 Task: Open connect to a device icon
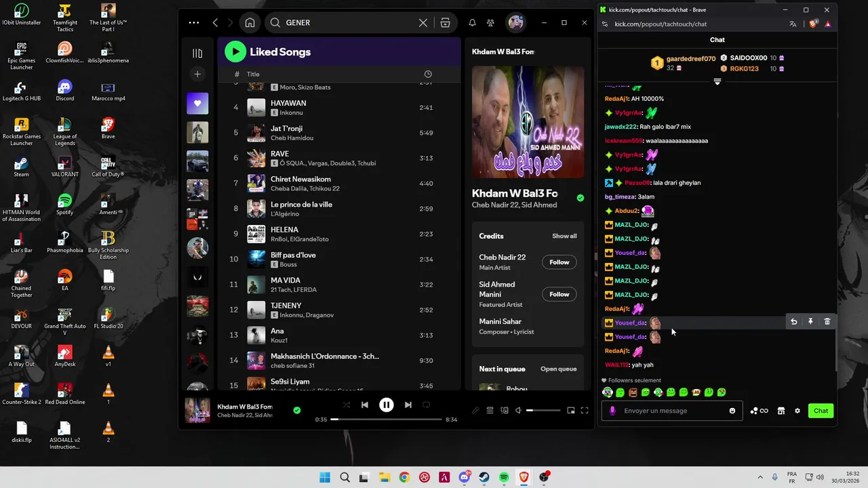click(x=505, y=410)
